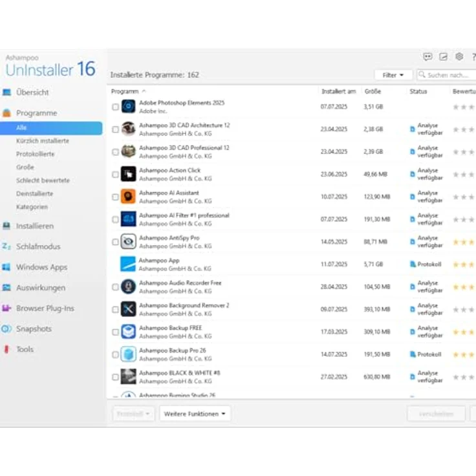Viewport: 476px width, 476px height.
Task: Sort by the Größe column header
Action: [373, 91]
